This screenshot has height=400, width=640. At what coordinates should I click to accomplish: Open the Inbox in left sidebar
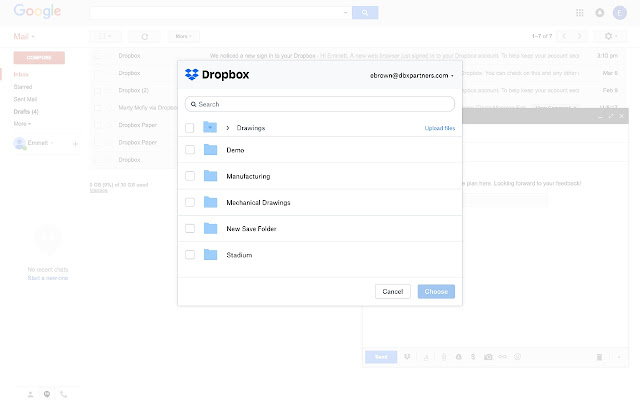pyautogui.click(x=21, y=74)
